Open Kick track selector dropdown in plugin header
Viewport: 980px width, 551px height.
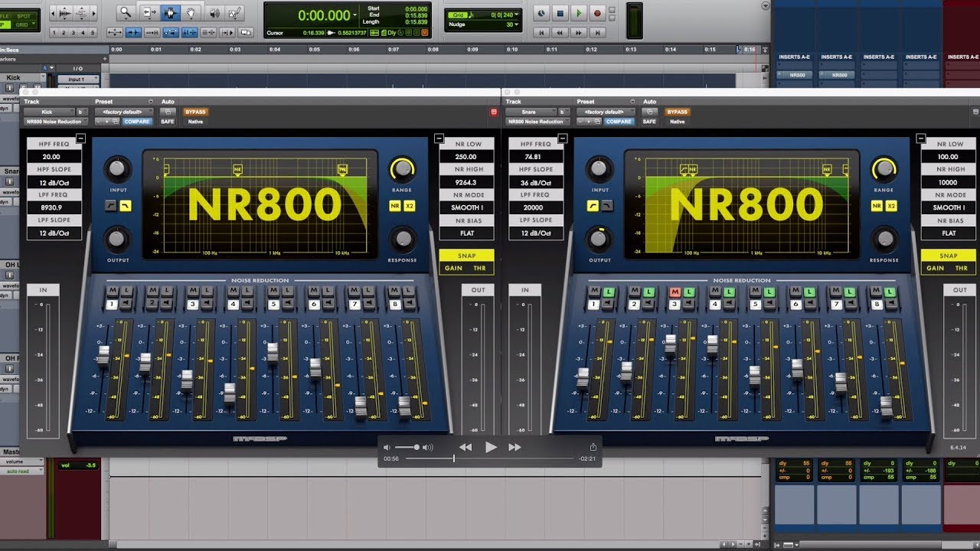coord(47,112)
